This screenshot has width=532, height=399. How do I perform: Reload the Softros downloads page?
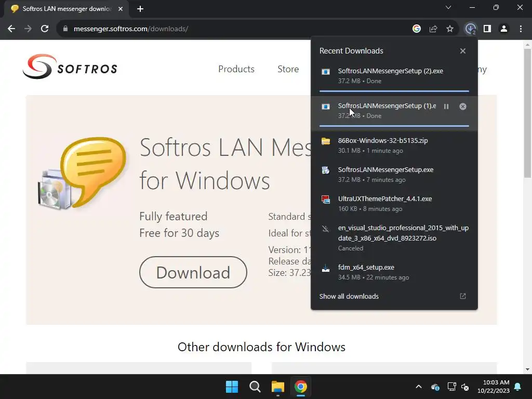click(45, 29)
